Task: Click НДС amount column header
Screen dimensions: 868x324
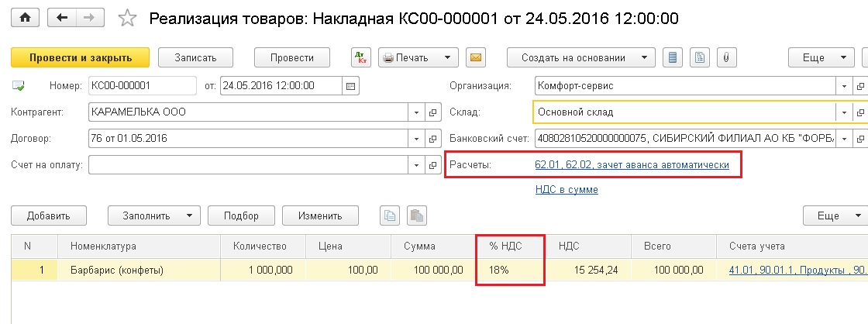Action: (x=588, y=246)
